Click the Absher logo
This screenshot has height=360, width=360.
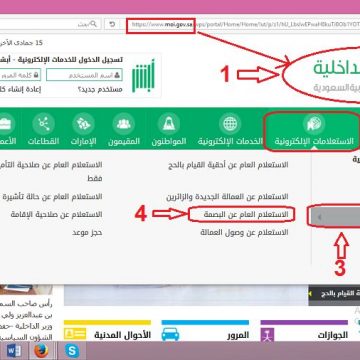coord(143,76)
